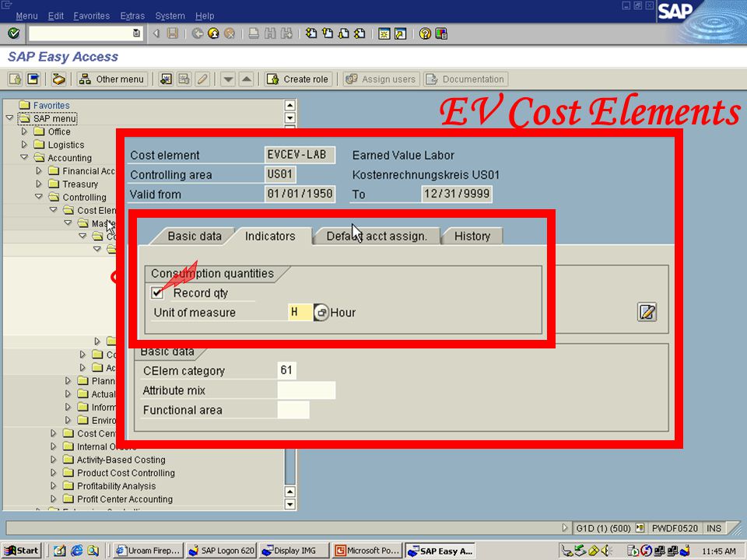Screen dimensions: 747x560
Task: Click the Windows Start button
Action: [x=22, y=551]
